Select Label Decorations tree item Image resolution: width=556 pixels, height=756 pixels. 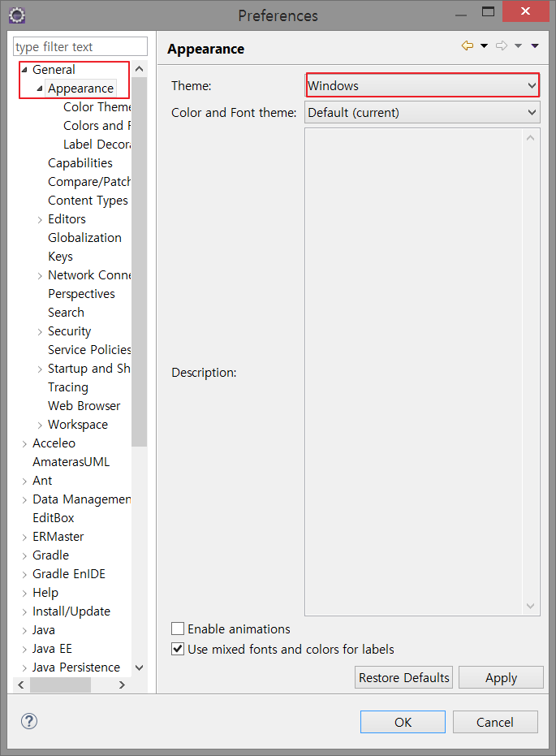click(x=97, y=145)
